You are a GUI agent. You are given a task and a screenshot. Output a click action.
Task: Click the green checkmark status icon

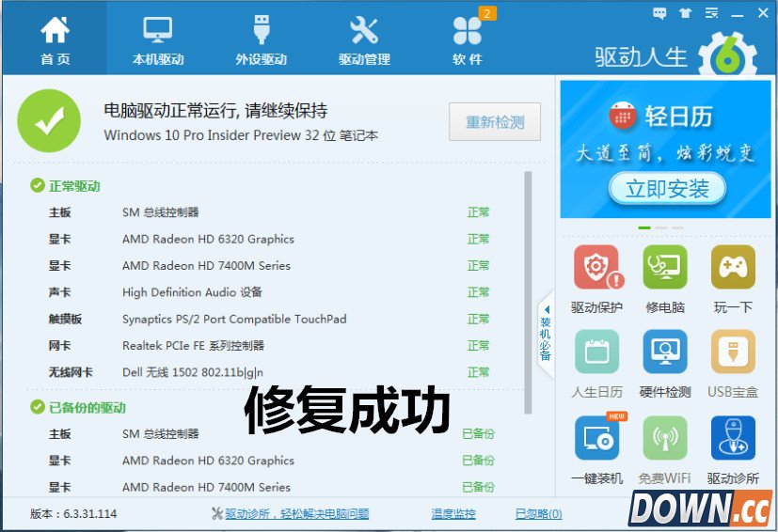click(x=49, y=120)
